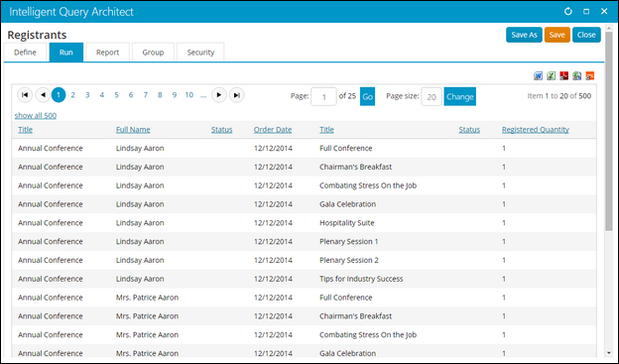Export results to PDF file
This screenshot has width=619, height=364.
pos(564,75)
